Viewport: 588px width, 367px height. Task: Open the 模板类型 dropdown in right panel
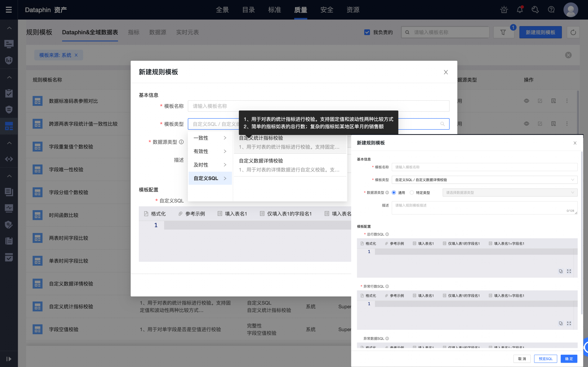pyautogui.click(x=484, y=180)
